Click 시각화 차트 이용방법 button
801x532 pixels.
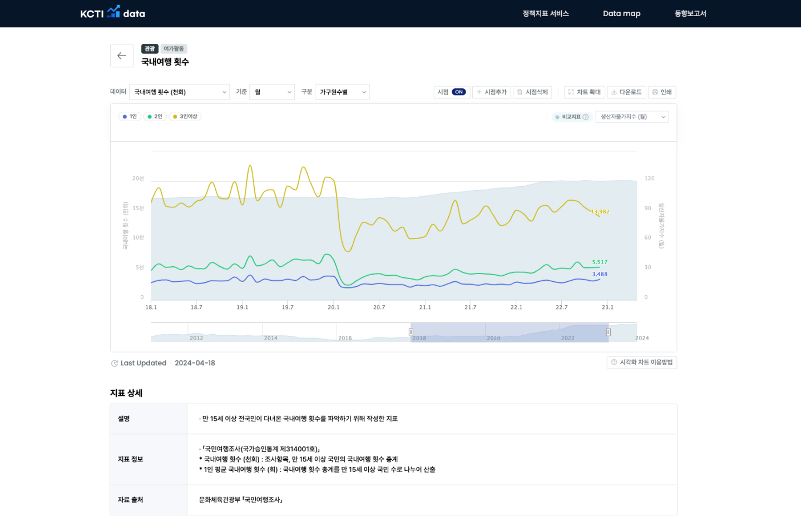tap(641, 362)
